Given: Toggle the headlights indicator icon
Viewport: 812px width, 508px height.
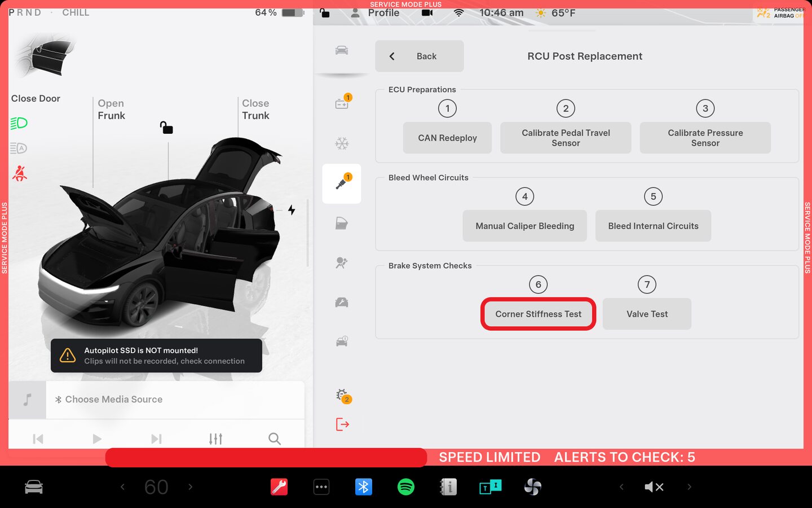Looking at the screenshot, I should click(19, 123).
